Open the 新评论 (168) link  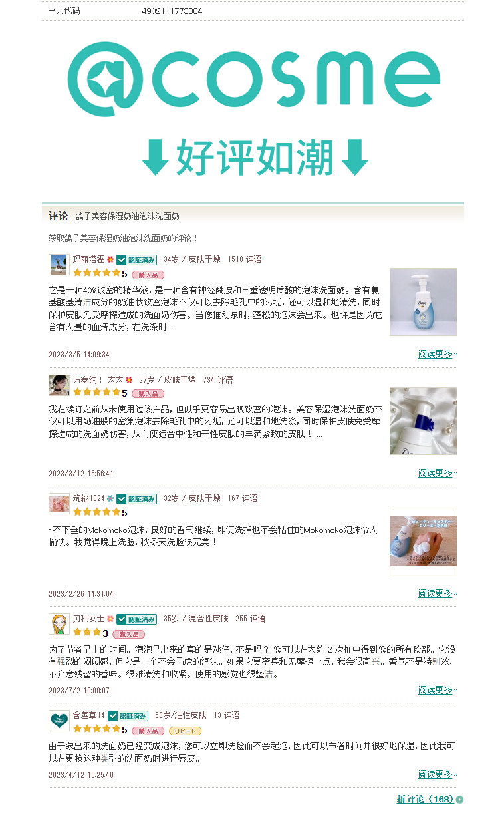tap(425, 800)
